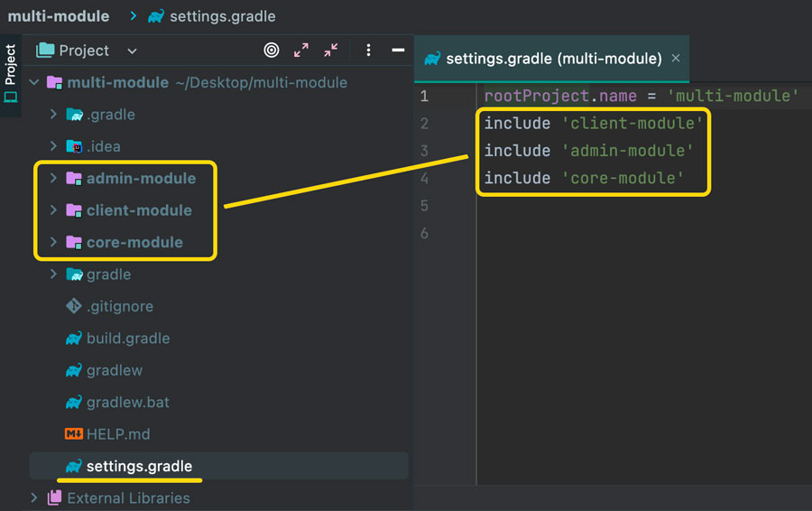Select build.gradle in the project tree

[x=128, y=339]
